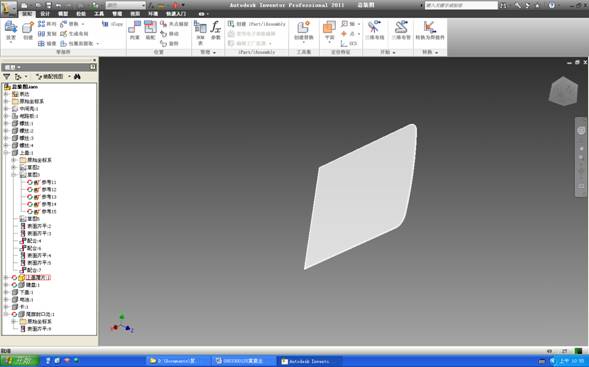Collapse the 尾部封口边:1 node

point(6,314)
